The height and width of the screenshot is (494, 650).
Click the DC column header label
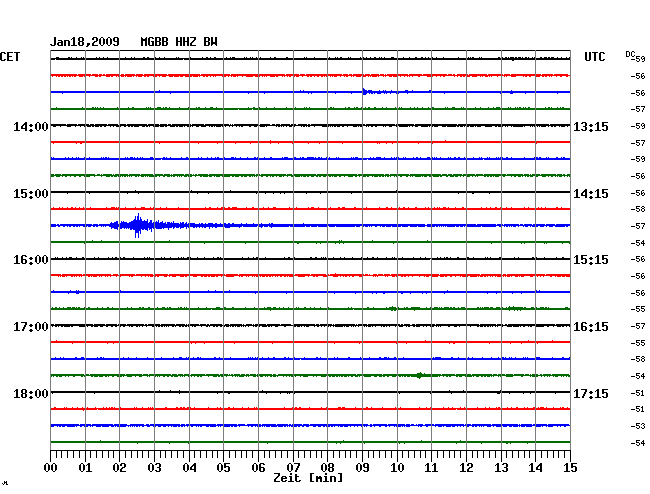(x=630, y=54)
